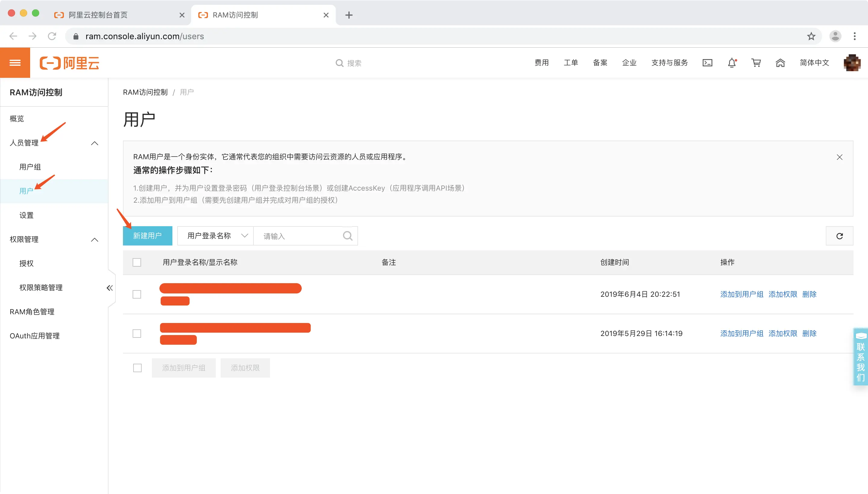Open the orange hamburger menu
868x494 pixels.
15,63
